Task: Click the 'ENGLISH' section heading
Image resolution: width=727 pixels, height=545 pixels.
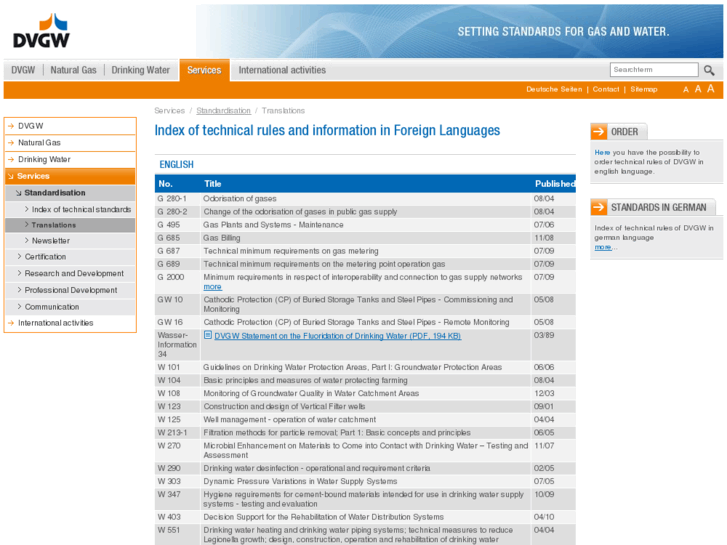Action: (x=176, y=165)
